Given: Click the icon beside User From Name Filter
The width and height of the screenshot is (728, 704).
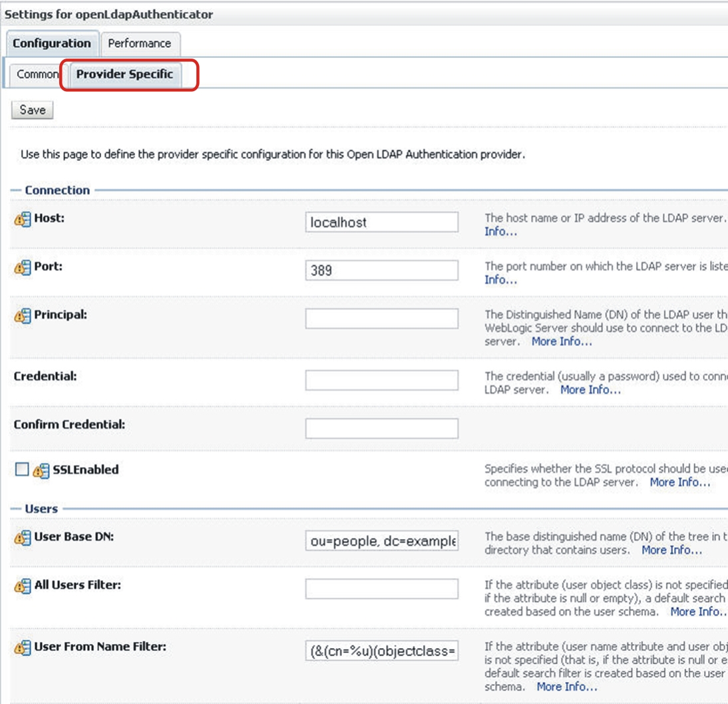Looking at the screenshot, I should coord(22,647).
